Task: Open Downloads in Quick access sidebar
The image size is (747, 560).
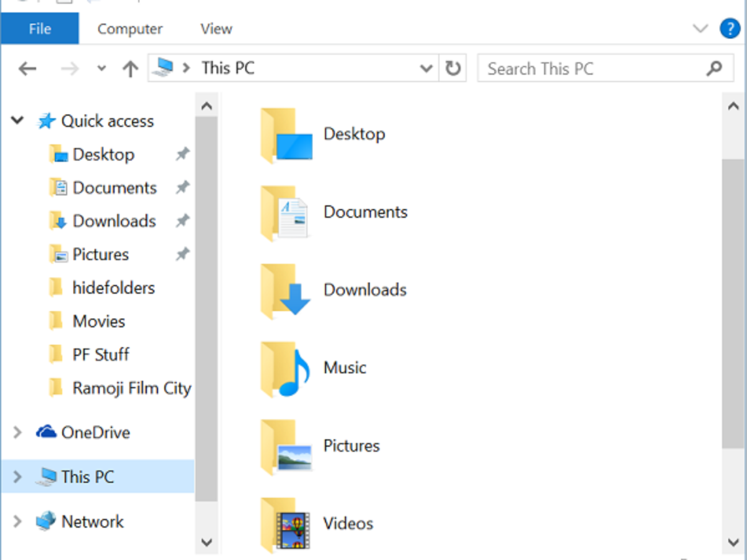Action: tap(115, 221)
